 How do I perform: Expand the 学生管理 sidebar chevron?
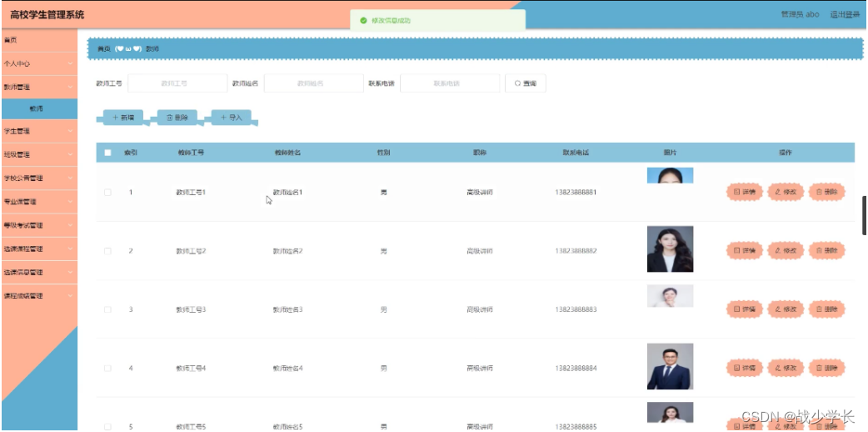(70, 132)
